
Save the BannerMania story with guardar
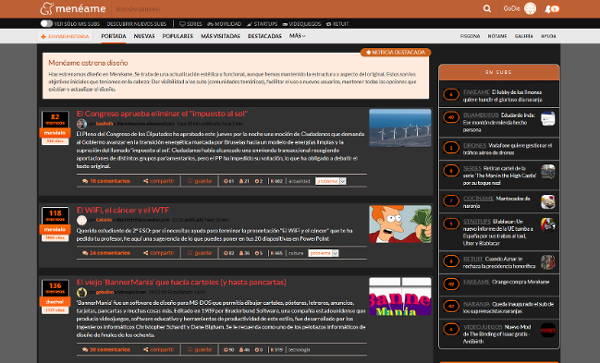coord(200,350)
